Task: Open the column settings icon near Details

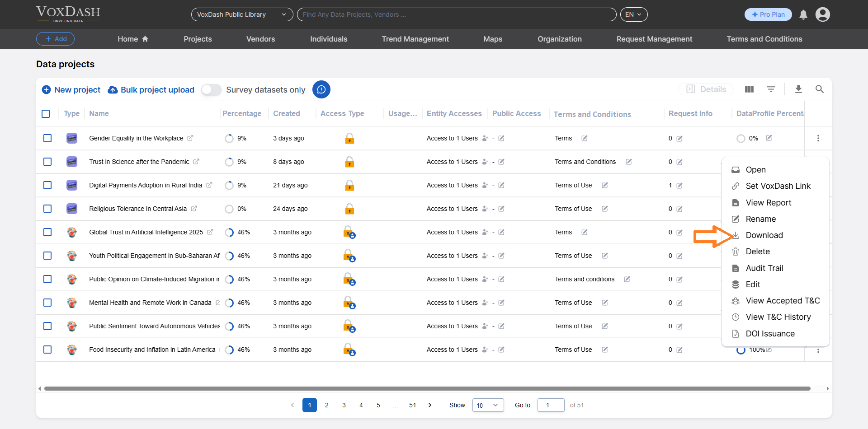Action: pyautogui.click(x=749, y=89)
